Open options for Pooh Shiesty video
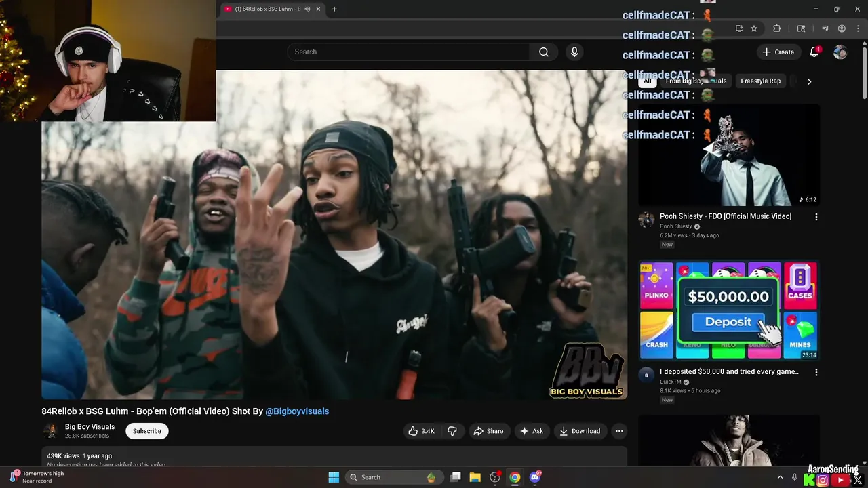This screenshot has width=868, height=488. 816,217
